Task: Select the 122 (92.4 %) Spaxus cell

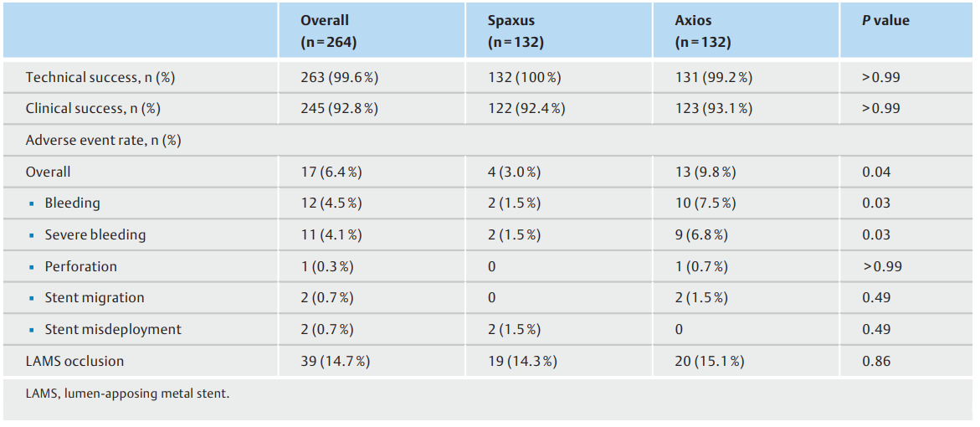Action: pyautogui.click(x=526, y=109)
